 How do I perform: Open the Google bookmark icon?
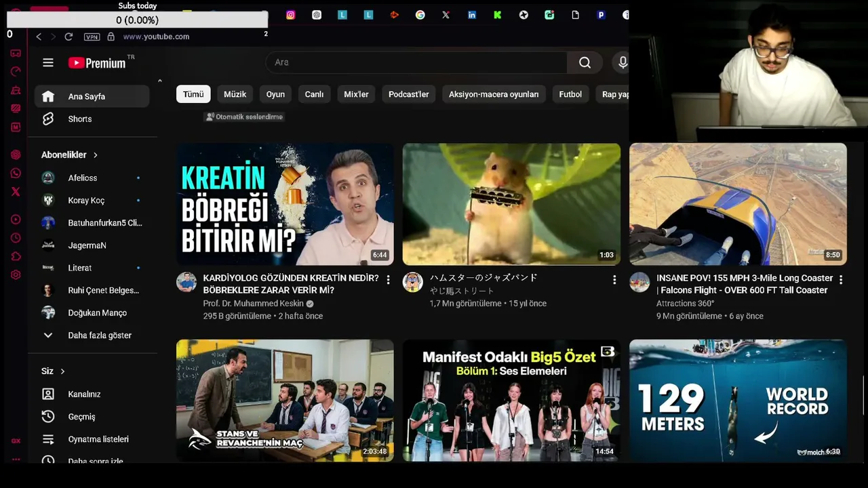point(420,15)
